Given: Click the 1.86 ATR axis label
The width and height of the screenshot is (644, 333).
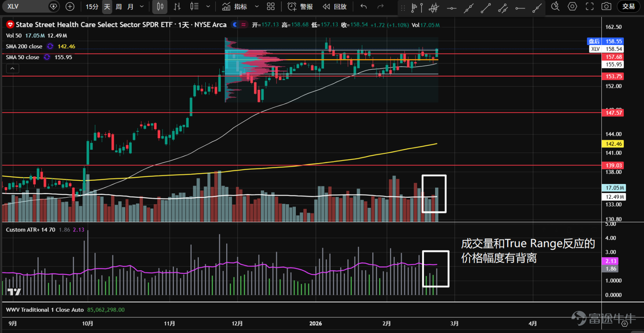Looking at the screenshot, I should point(611,269).
